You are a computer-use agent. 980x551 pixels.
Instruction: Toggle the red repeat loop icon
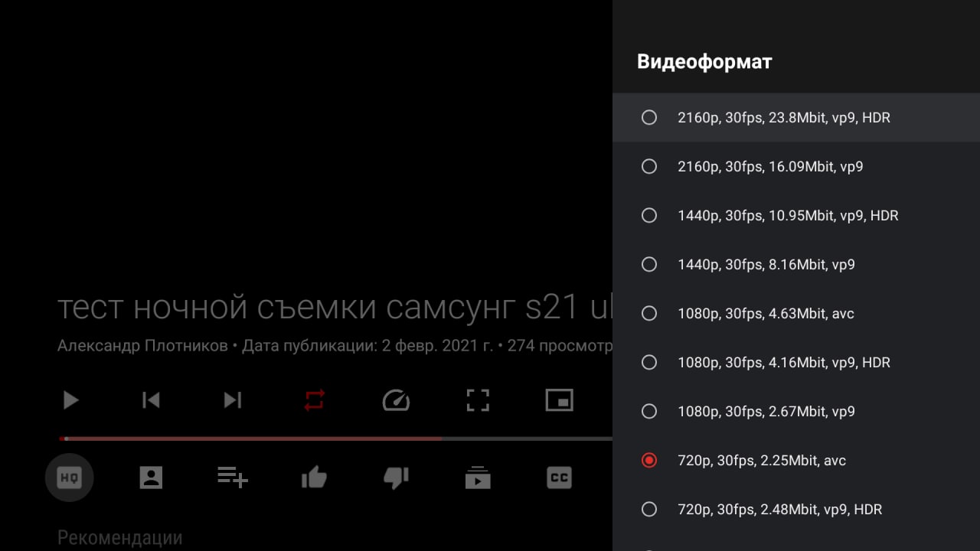click(x=315, y=400)
